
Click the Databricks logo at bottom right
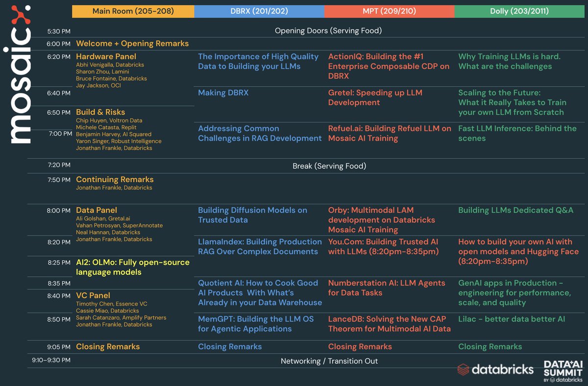click(x=495, y=369)
